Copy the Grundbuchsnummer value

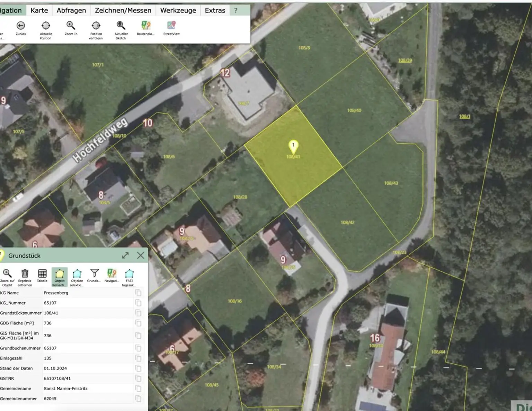[138, 348]
